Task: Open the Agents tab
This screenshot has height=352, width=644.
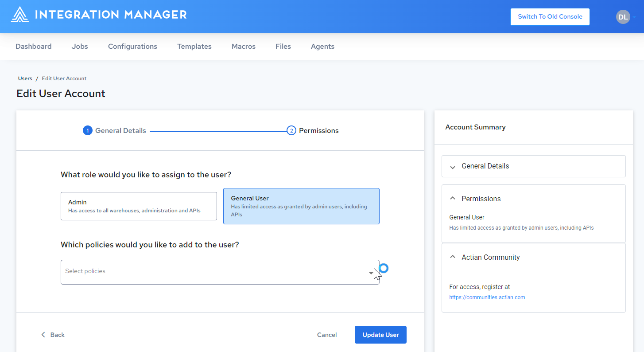Action: (322, 46)
